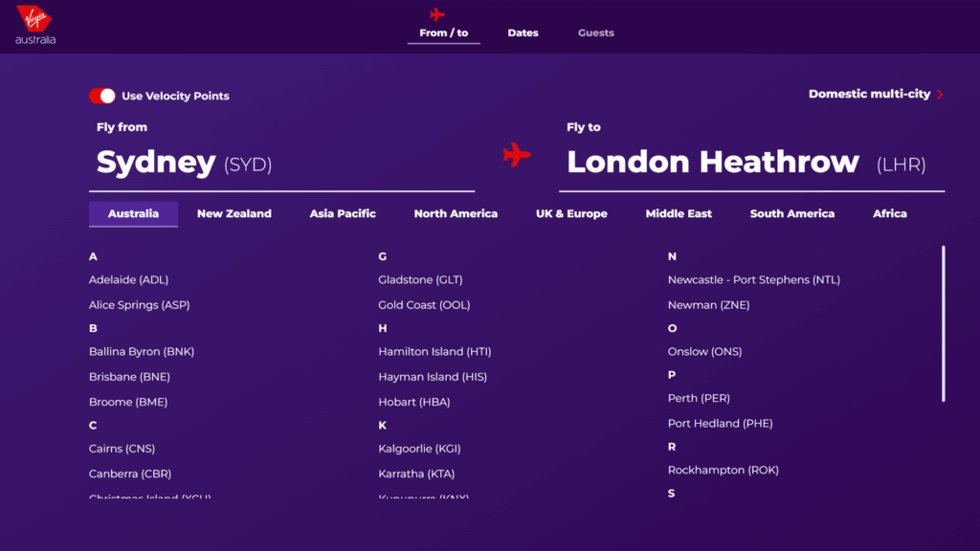Choose Perth (PER) as airport
This screenshot has width=980, height=551.
(699, 398)
